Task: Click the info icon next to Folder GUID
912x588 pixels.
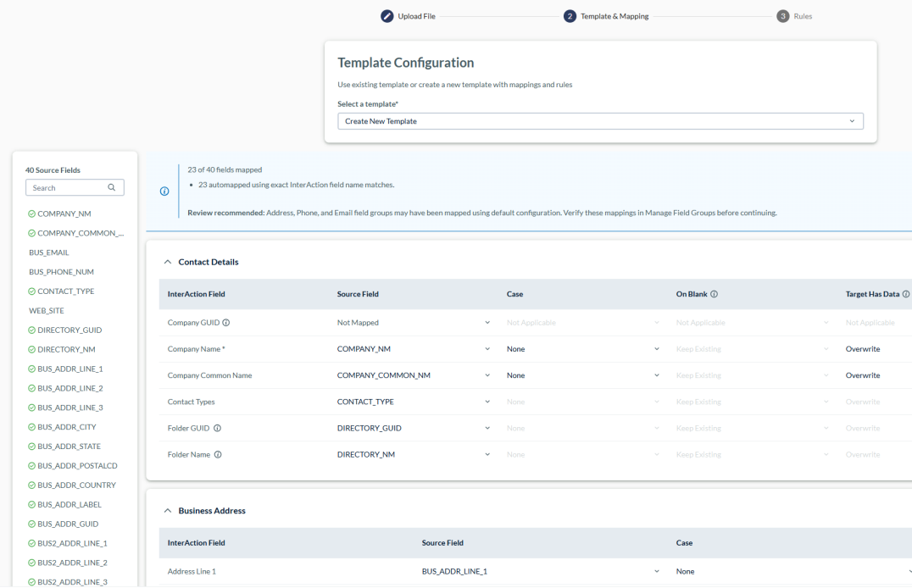Action: [217, 428]
